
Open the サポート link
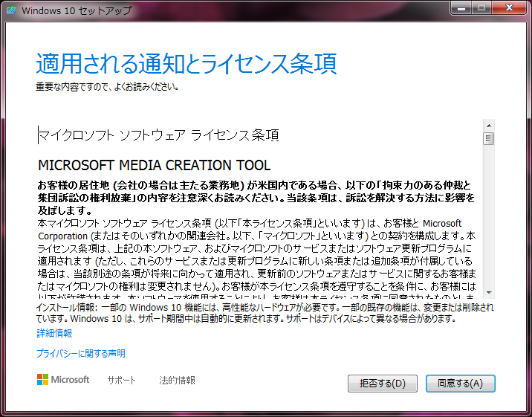(x=121, y=381)
